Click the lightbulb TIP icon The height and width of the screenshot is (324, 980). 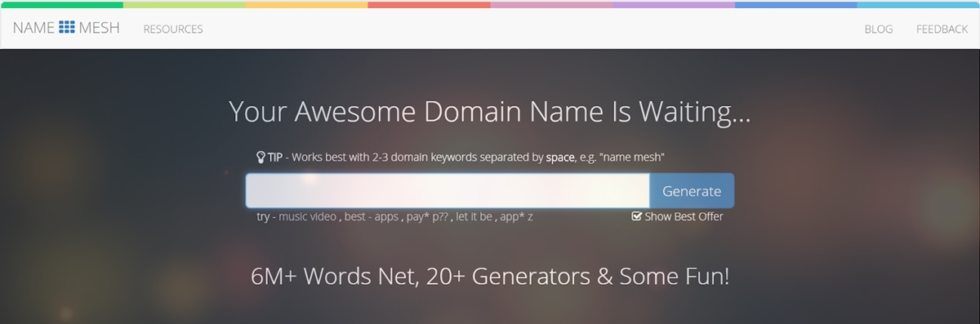coord(261,157)
